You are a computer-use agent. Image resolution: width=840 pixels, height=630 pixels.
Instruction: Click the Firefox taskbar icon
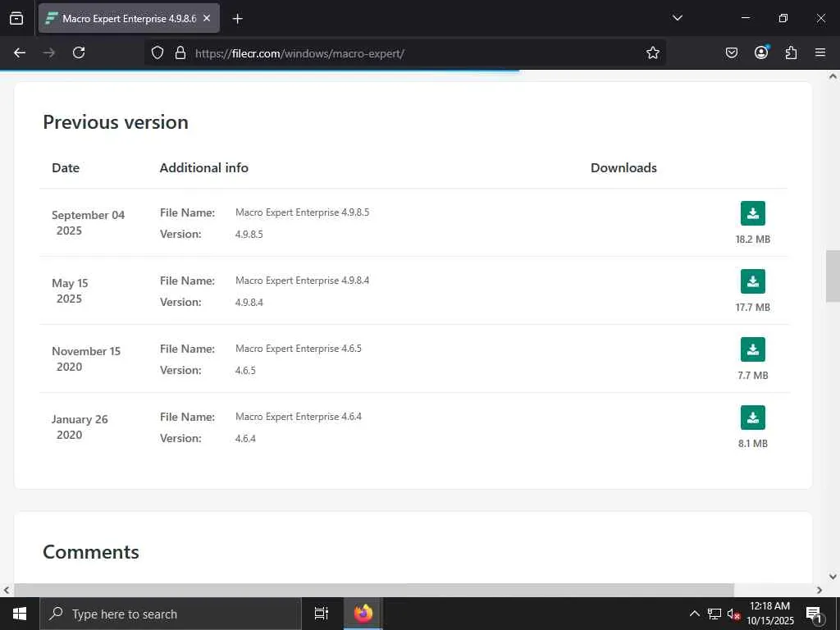coord(363,614)
